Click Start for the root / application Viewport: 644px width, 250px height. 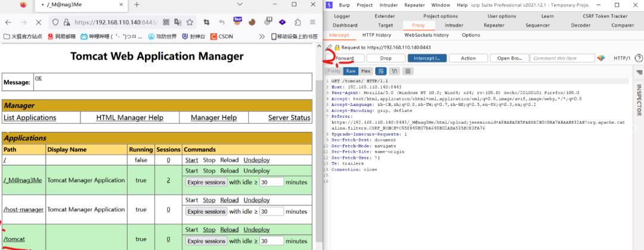(x=191, y=160)
